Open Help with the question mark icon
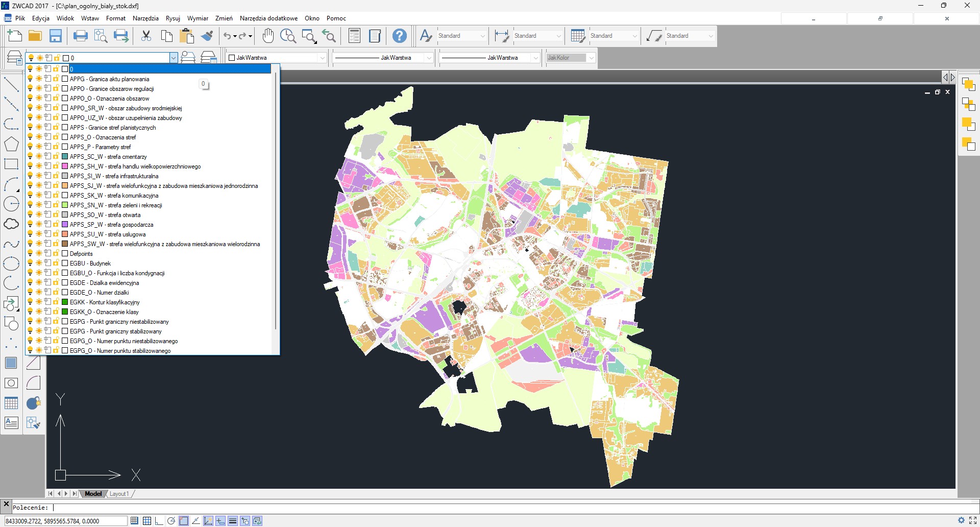 pos(400,36)
